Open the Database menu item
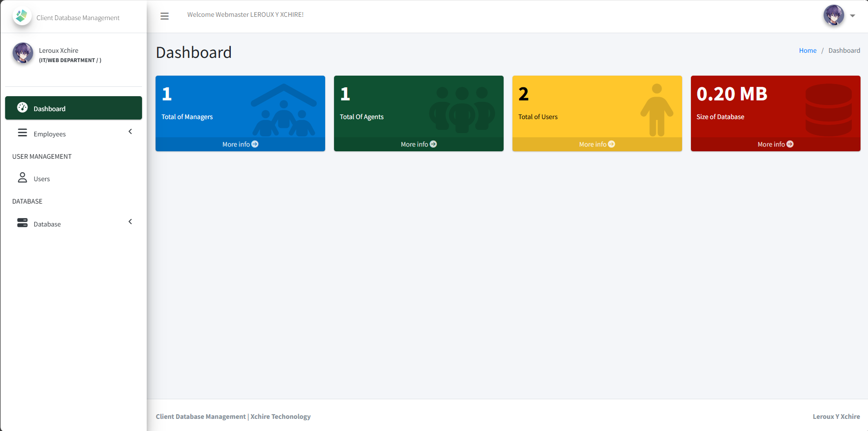Image resolution: width=868 pixels, height=431 pixels. coord(73,224)
